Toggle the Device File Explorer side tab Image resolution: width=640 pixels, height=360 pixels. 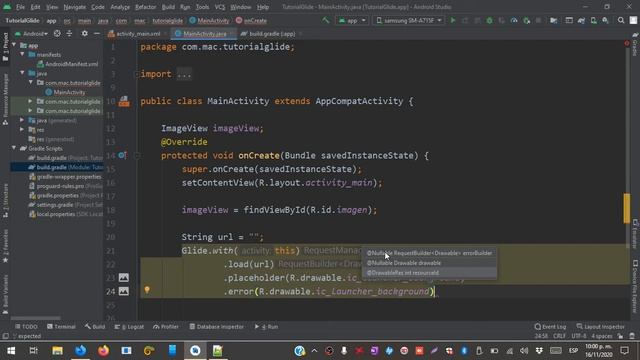coord(635,286)
